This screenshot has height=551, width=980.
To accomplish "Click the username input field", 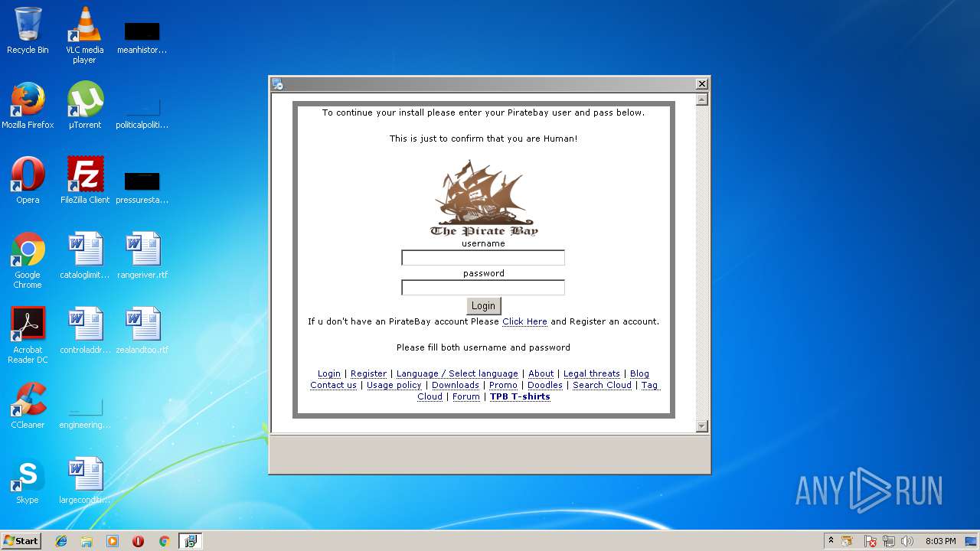I will click(x=483, y=258).
